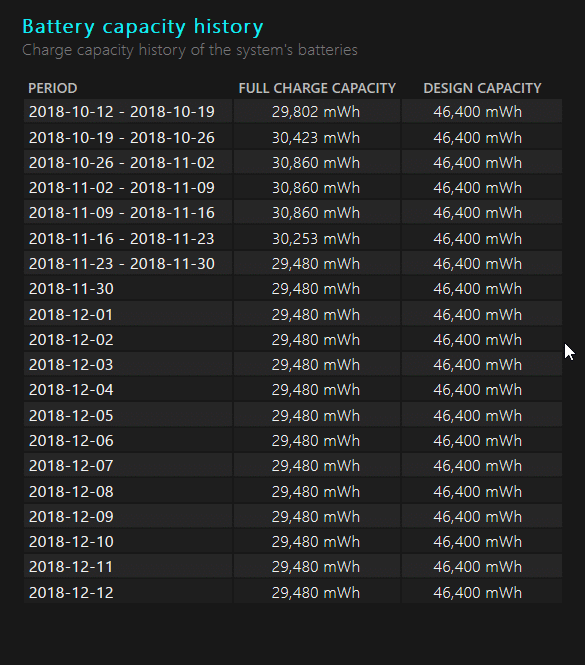This screenshot has width=585, height=665.
Task: Select the 30,423 mWh capacity value
Action: (x=316, y=138)
